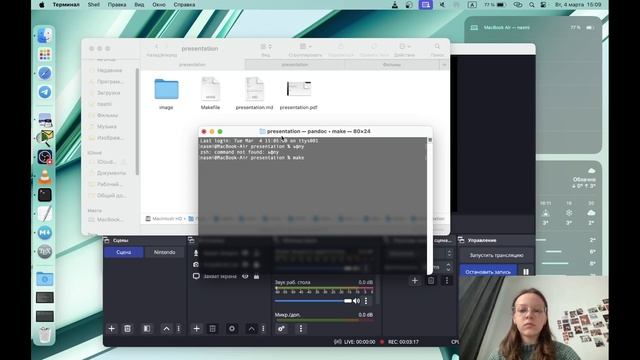
Task: Open TeX app from the Dock
Action: pyautogui.click(x=45, y=252)
